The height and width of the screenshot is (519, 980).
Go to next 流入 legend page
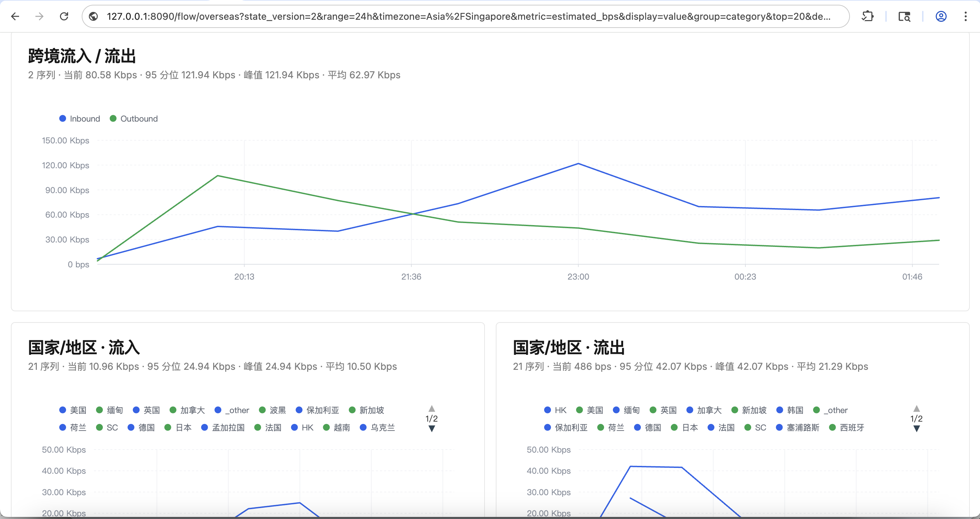click(432, 429)
